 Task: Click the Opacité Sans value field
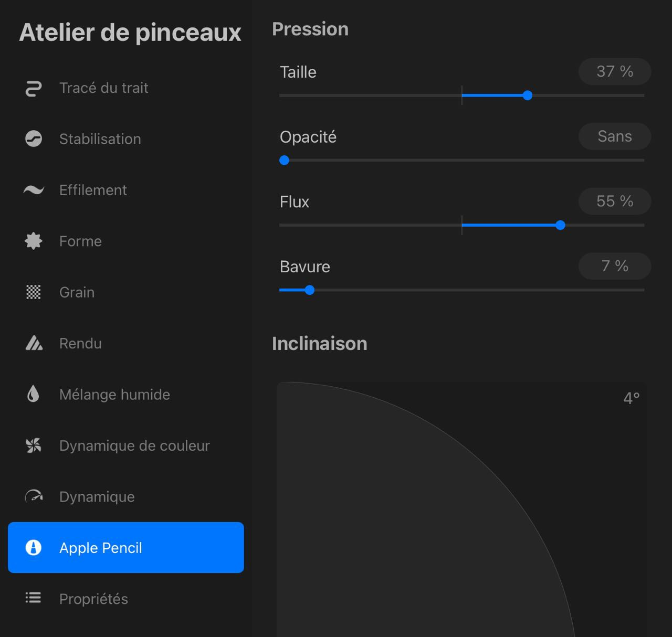(x=614, y=136)
